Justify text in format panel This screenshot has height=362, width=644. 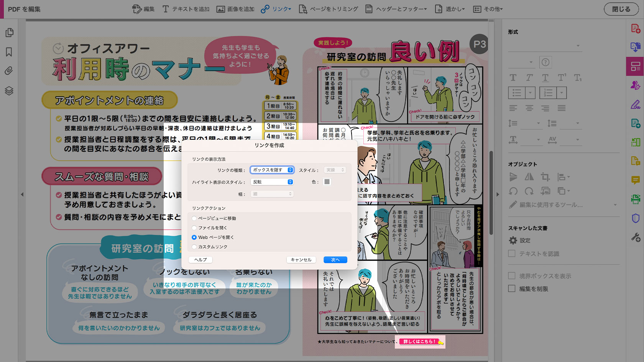[x=562, y=108]
